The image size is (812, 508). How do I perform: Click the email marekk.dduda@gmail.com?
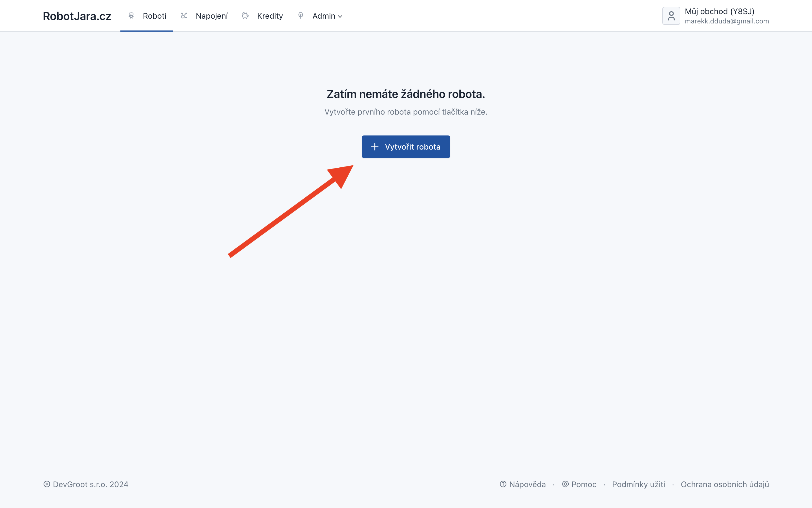(x=727, y=21)
